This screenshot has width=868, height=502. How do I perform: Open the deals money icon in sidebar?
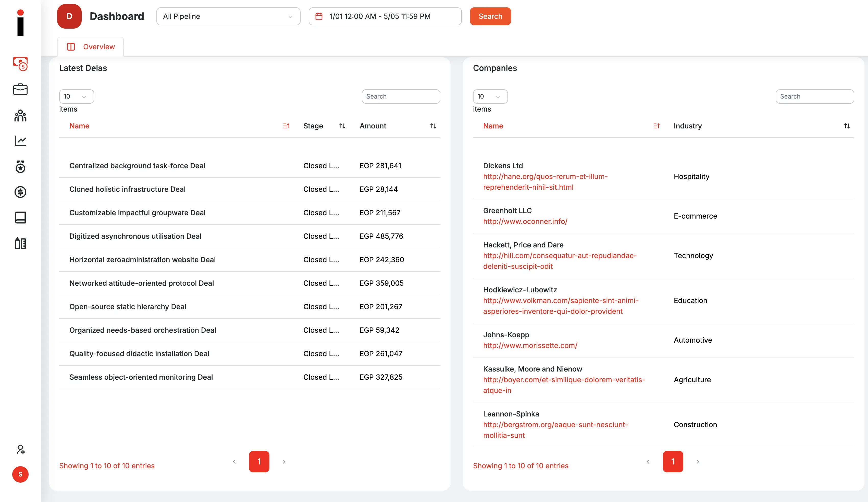click(x=20, y=64)
